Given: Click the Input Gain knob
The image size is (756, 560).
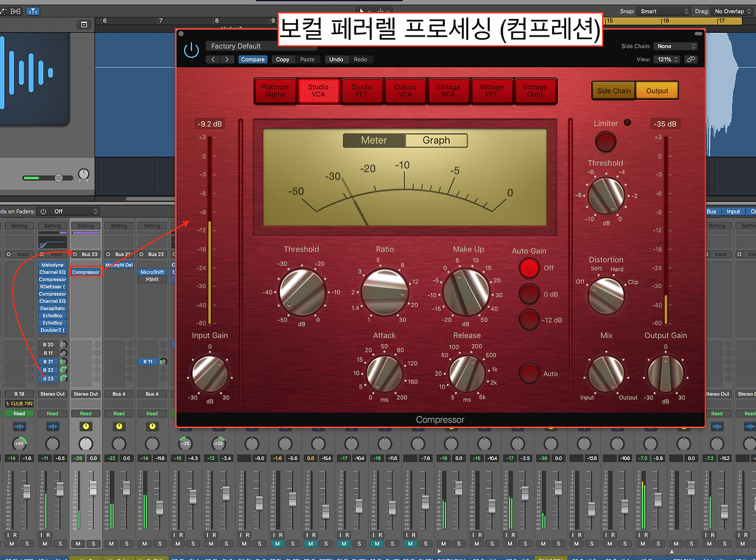Looking at the screenshot, I should (210, 373).
